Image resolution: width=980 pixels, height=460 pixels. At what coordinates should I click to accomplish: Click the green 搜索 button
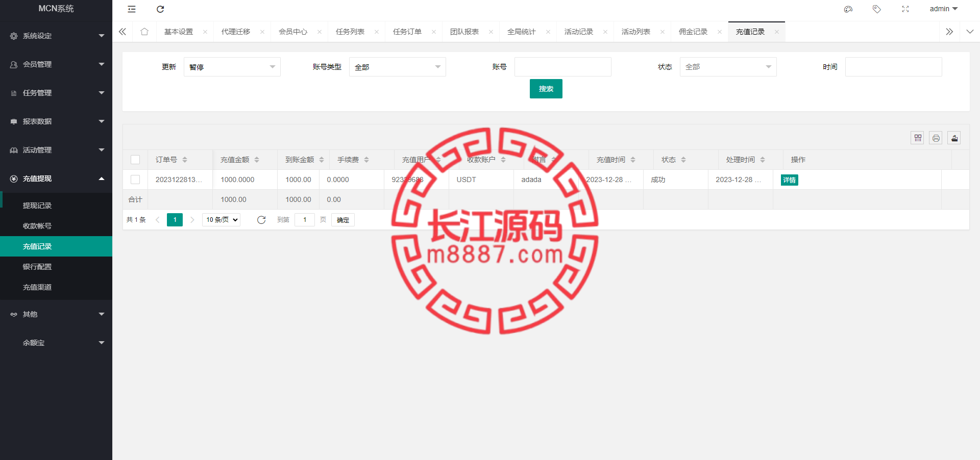coord(546,89)
